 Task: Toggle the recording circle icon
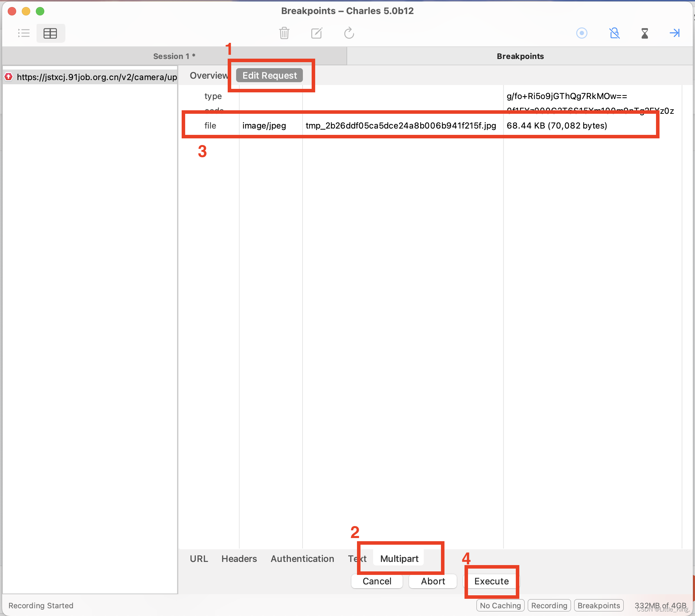[x=582, y=33]
